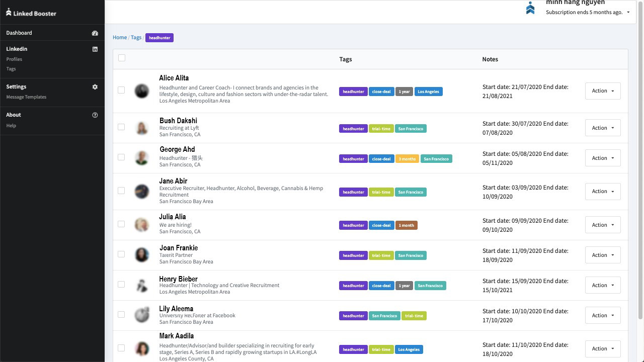The image size is (644, 362).
Task: Click the Home breadcrumb link
Action: click(120, 38)
